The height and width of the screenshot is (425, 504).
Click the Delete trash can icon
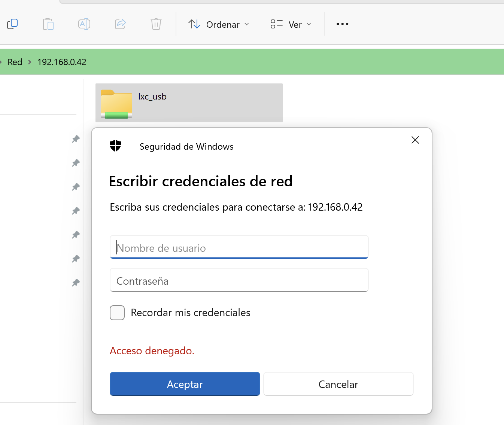pos(156,24)
